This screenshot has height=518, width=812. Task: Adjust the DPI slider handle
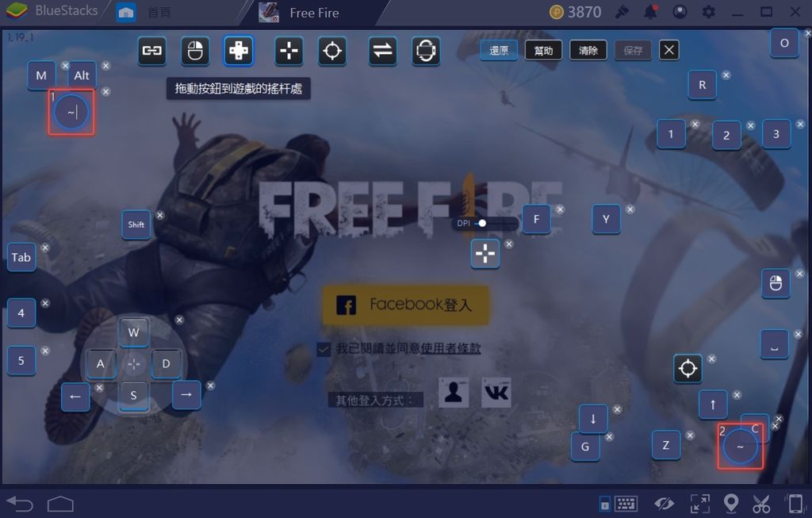(x=482, y=223)
